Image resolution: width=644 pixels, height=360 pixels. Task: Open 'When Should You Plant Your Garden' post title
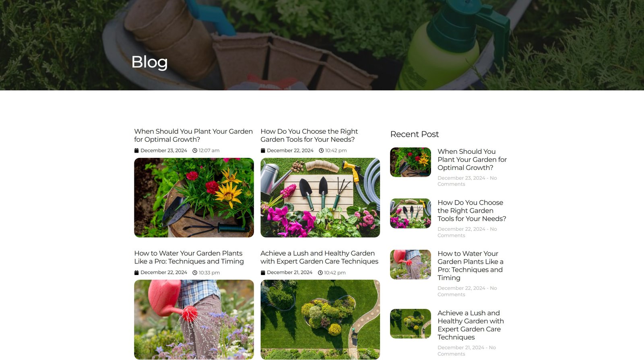(194, 135)
